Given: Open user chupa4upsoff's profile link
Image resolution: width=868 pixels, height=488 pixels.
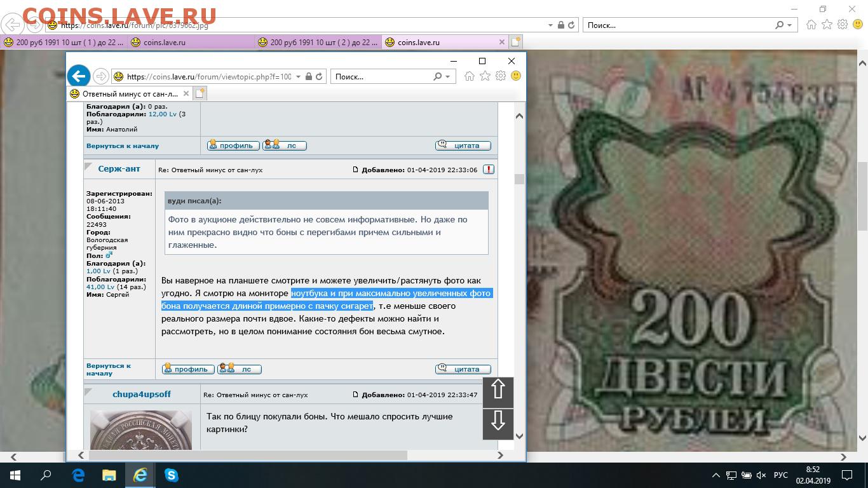Looking at the screenshot, I should tap(142, 394).
